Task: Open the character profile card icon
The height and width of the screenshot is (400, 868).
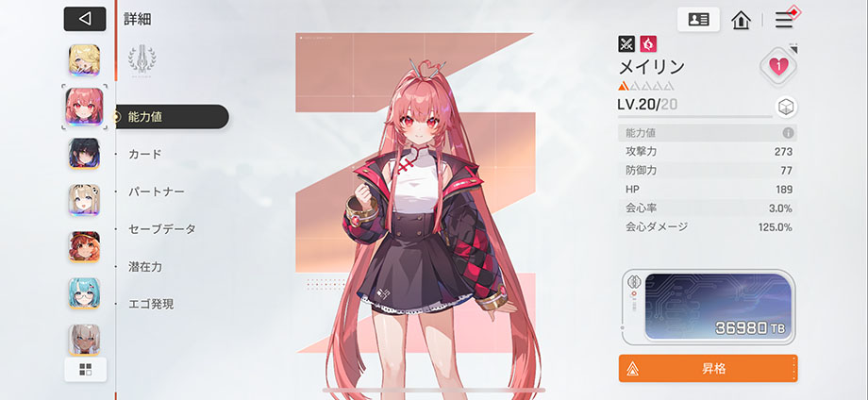Action: (698, 20)
